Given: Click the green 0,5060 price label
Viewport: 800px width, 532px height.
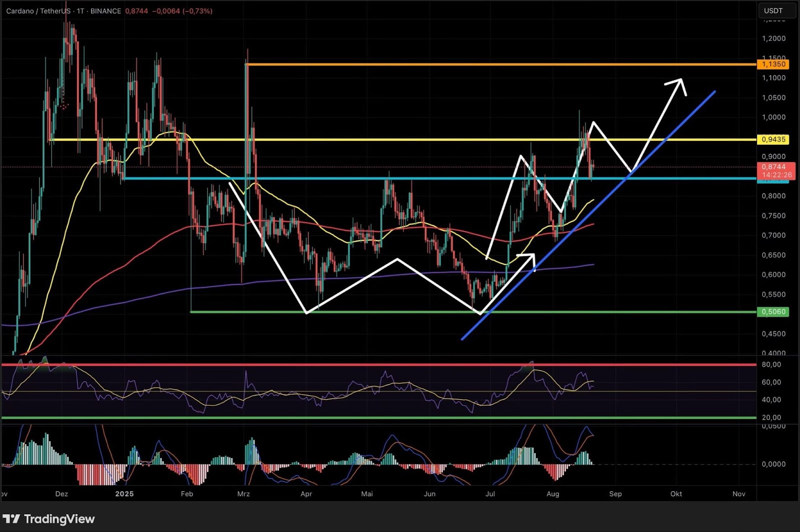Looking at the screenshot, I should [x=773, y=312].
